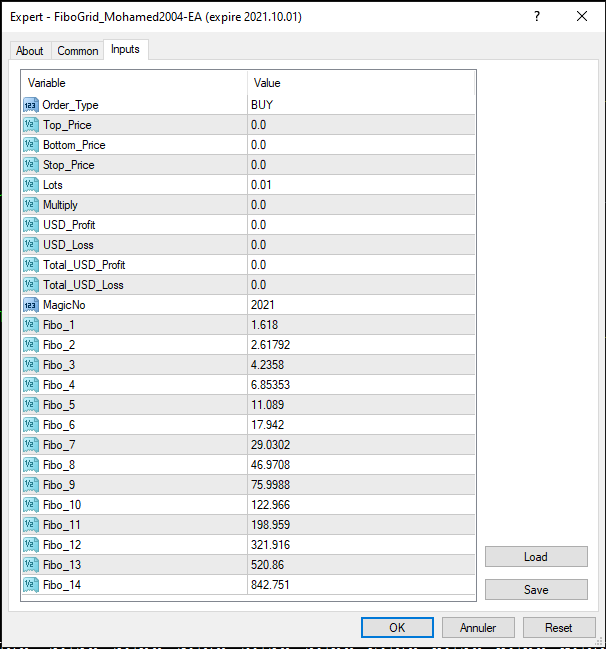Switch to the About tab
Viewport: 606px width, 649px height.
(x=30, y=51)
